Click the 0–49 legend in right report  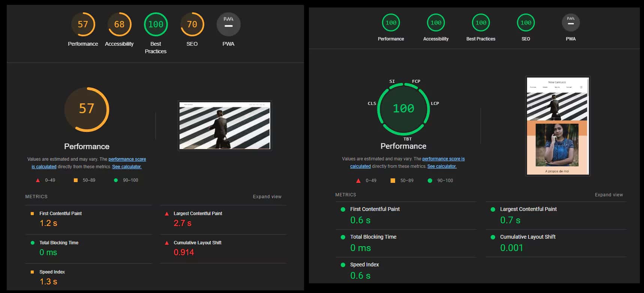[366, 181]
